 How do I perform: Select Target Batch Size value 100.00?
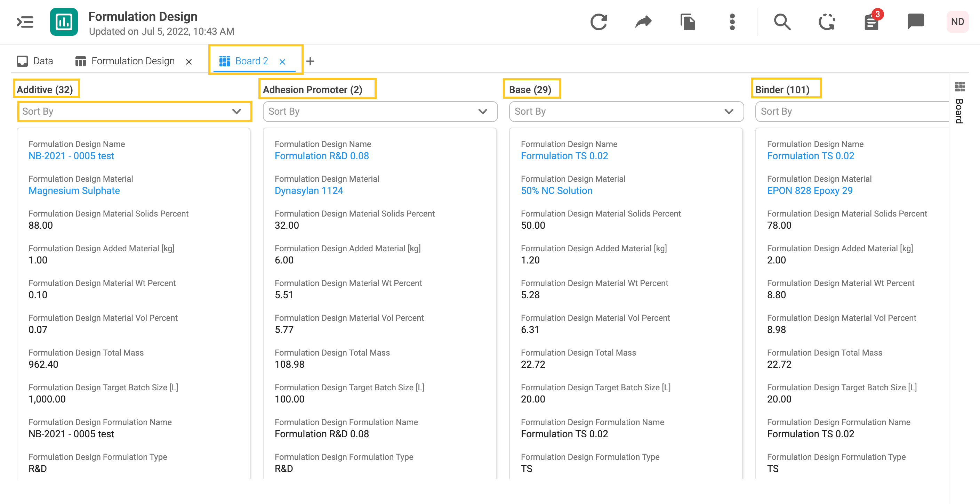click(289, 399)
